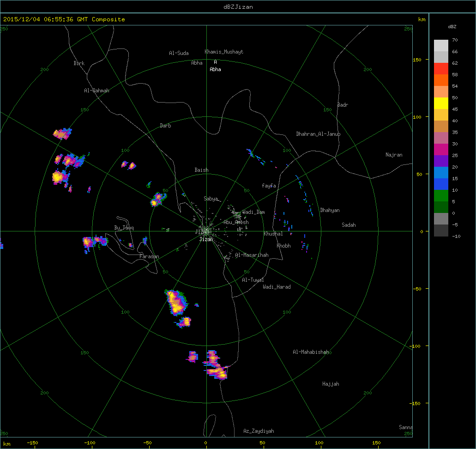476x449 pixels.
Task: Select the 'Az_Zaydiyah' place label
Action: click(x=259, y=431)
